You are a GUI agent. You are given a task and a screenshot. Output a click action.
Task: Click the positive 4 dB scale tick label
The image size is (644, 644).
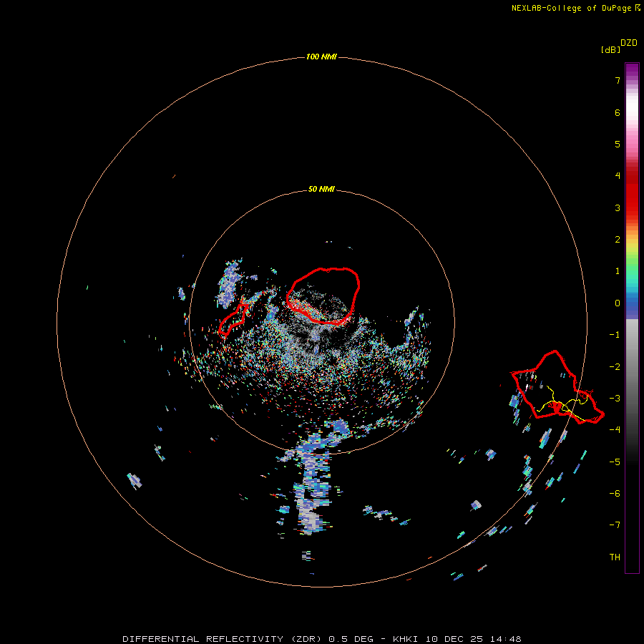click(x=618, y=176)
